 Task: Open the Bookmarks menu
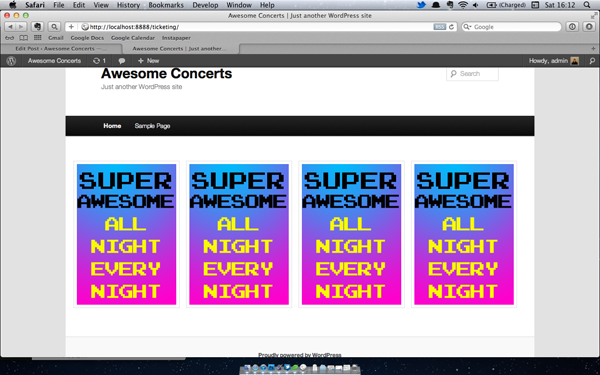[166, 5]
